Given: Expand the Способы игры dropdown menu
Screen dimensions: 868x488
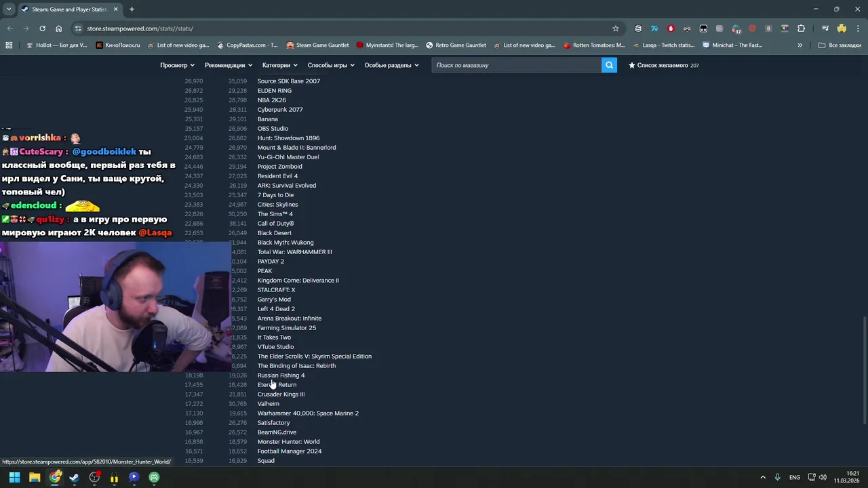Looking at the screenshot, I should [x=331, y=65].
